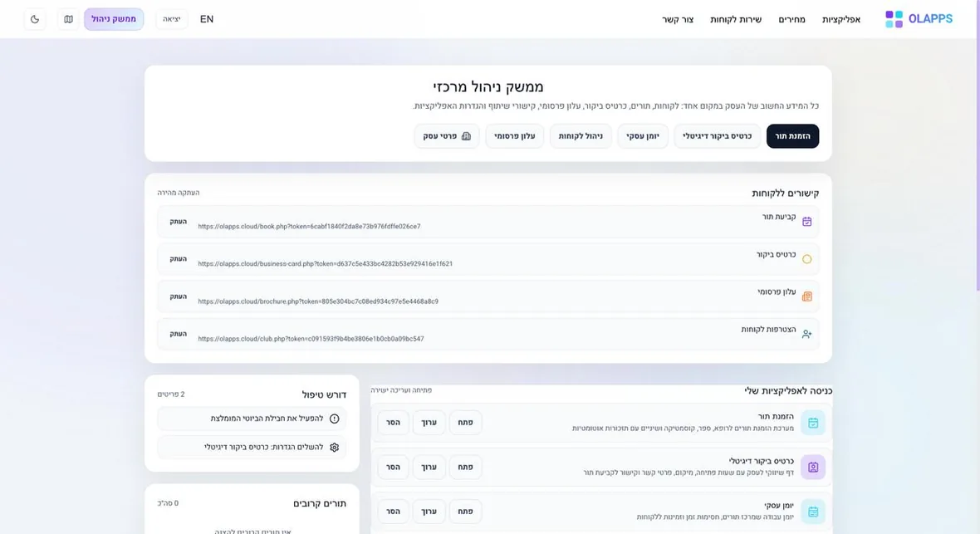This screenshot has width=980, height=534.
Task: Select the כרטיס ביקור דיגיטלי tab
Action: (717, 136)
